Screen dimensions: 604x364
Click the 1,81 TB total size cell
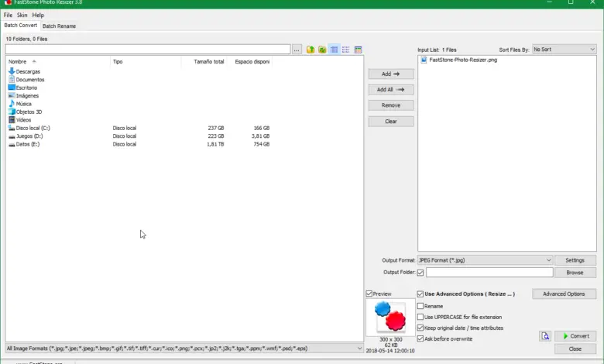pos(215,144)
